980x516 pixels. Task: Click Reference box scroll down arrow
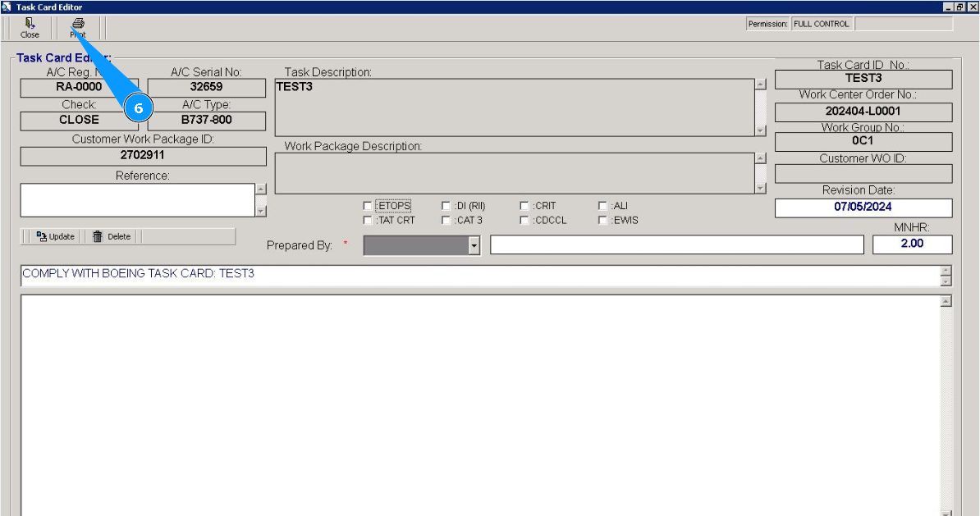[x=261, y=212]
